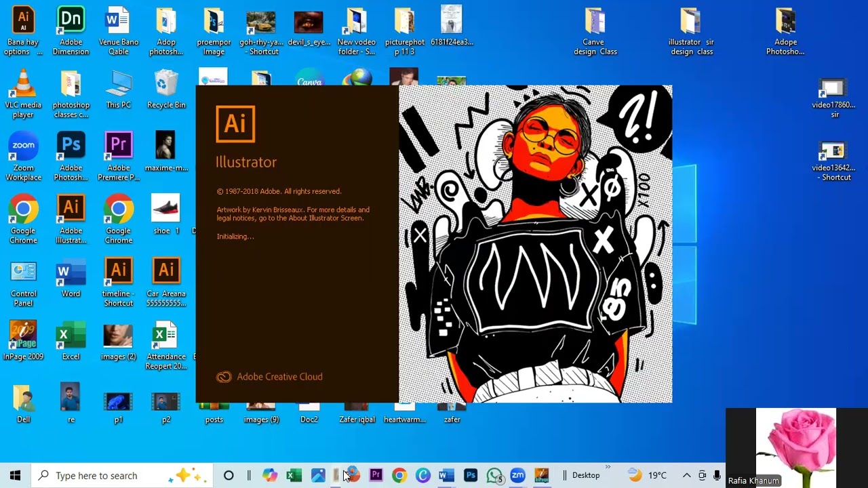Open the New vodeo folder shortcut
The image size is (868, 488).
click(x=356, y=30)
